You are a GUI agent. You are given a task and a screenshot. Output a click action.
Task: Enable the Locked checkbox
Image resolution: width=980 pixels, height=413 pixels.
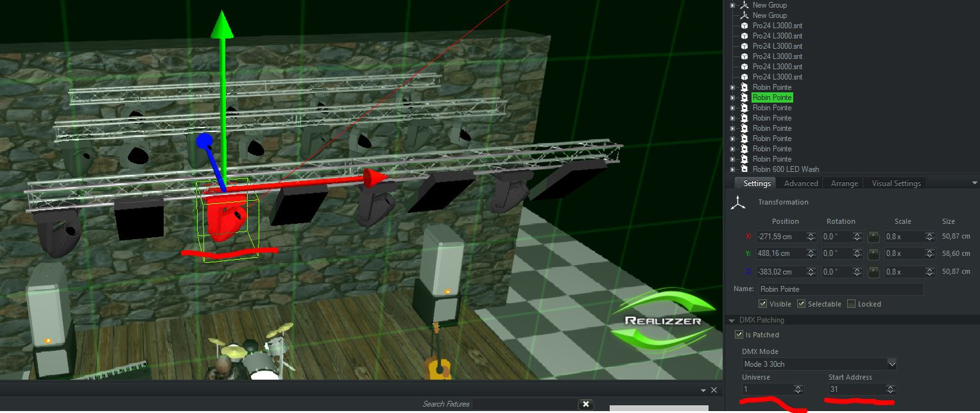point(851,304)
